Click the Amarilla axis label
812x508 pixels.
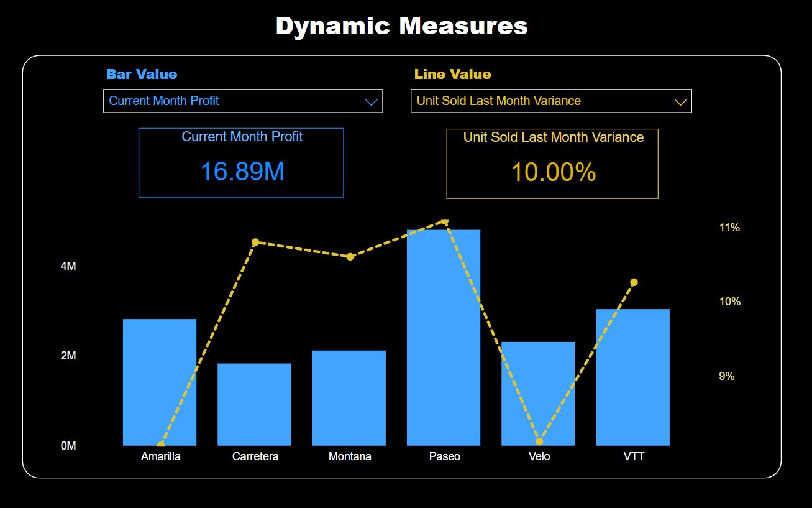point(161,456)
